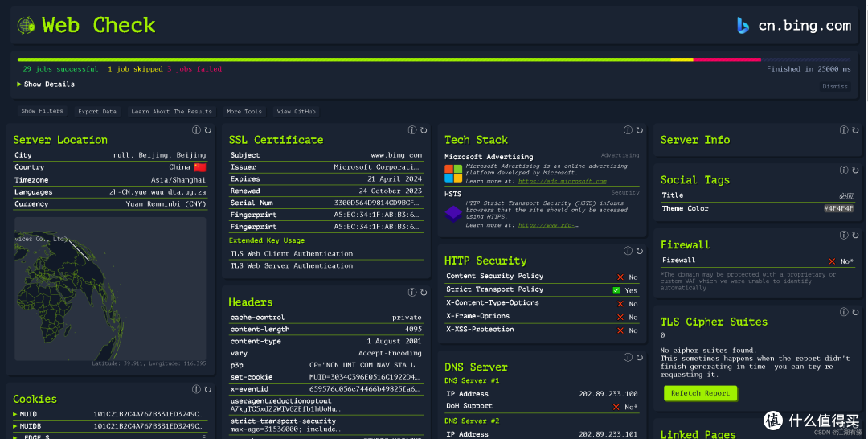Open info icon on HTTP Security card
This screenshot has width=868, height=439.
pyautogui.click(x=628, y=251)
